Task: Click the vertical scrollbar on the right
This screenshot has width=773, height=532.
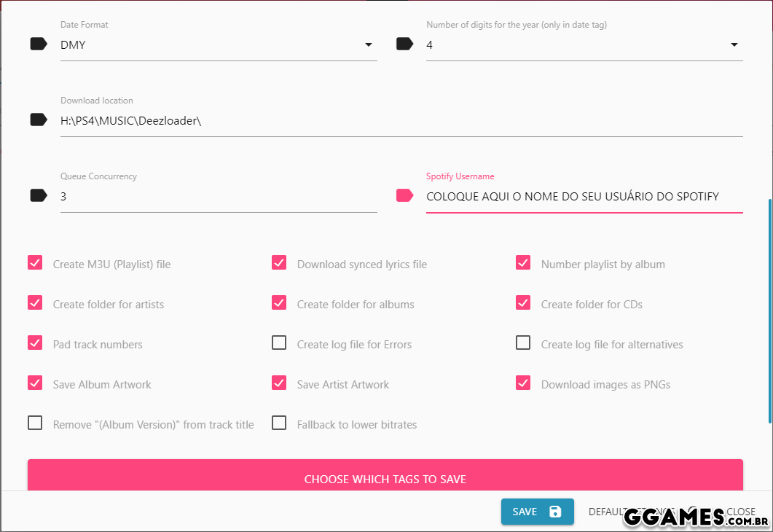Action: (769, 310)
